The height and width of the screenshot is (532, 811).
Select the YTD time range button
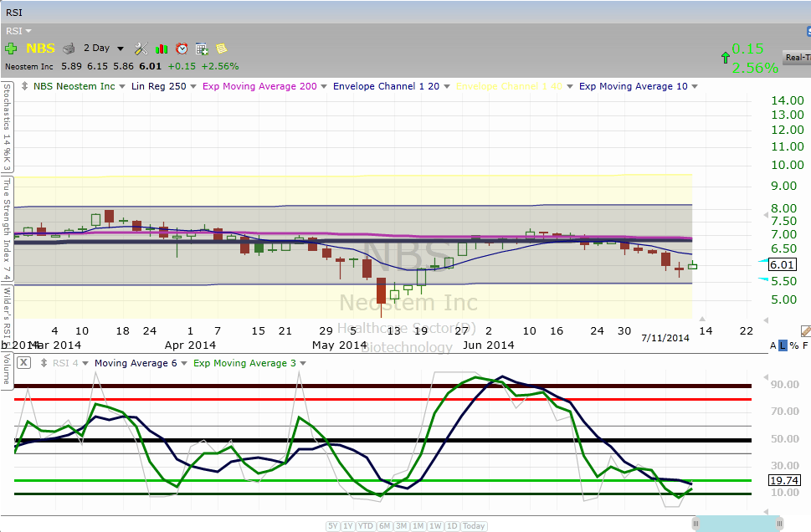coord(366,526)
